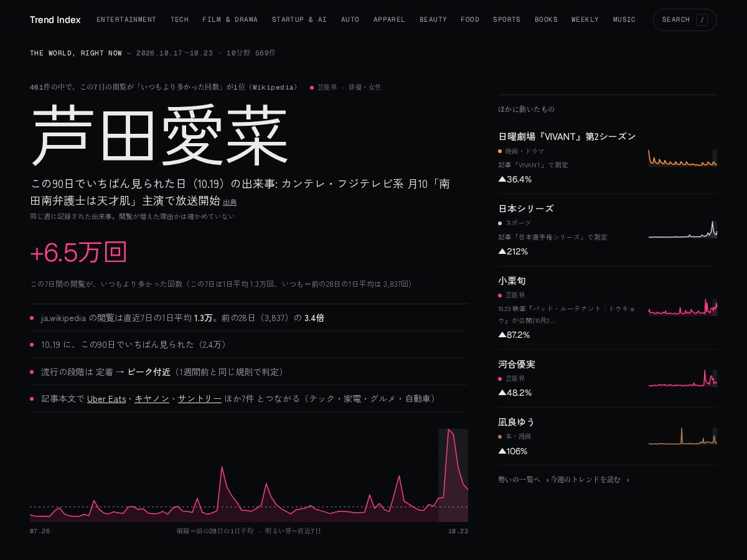
Task: Go to STARTUP & AI section
Action: tap(299, 20)
